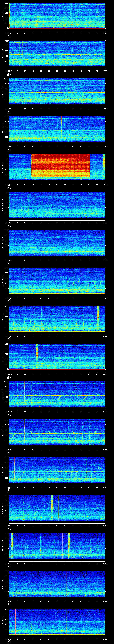The height and width of the screenshot is (644, 114).
Task: Click the red vertical line near 35 seconds in the 20:17:00 panel
Action: 66,621
